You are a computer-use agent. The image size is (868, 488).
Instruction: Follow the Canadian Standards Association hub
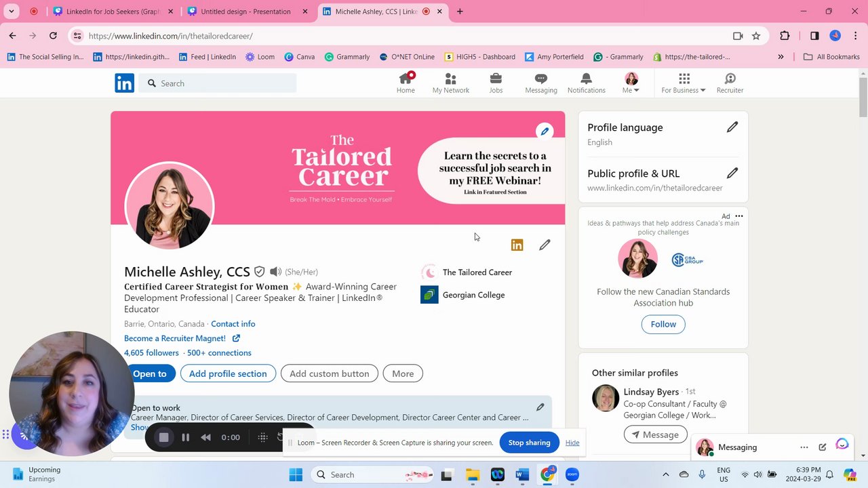(663, 324)
